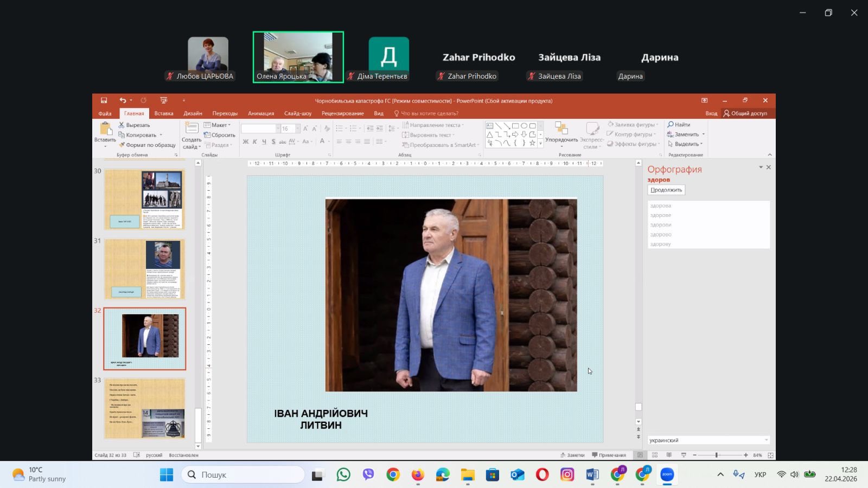Select the rectangle shape in shapes gallery
The width and height of the screenshot is (868, 488).
(x=515, y=126)
